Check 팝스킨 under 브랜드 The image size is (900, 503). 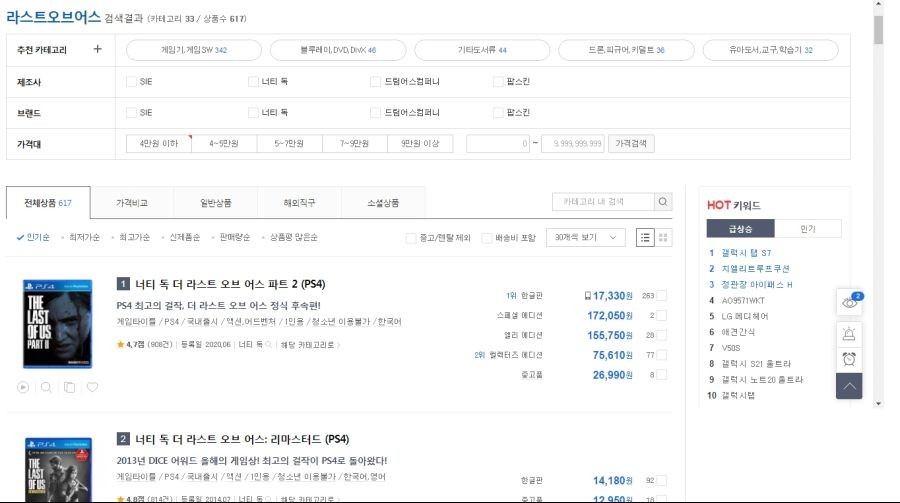[x=498, y=113]
